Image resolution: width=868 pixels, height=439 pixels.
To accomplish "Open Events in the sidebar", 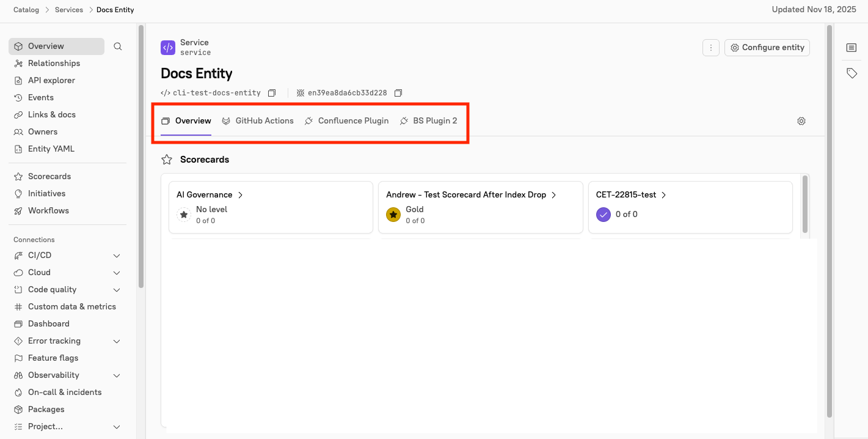I will 41,98.
